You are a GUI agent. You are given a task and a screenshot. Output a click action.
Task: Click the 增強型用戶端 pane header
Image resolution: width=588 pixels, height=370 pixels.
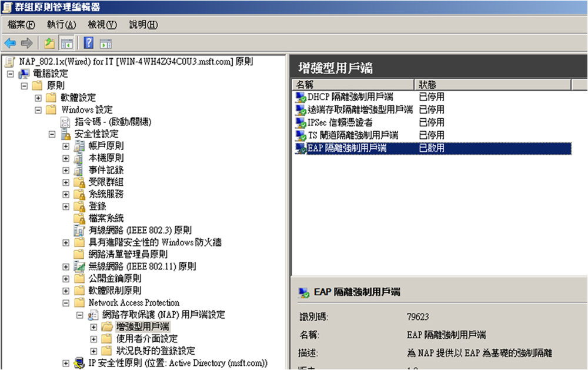point(335,68)
